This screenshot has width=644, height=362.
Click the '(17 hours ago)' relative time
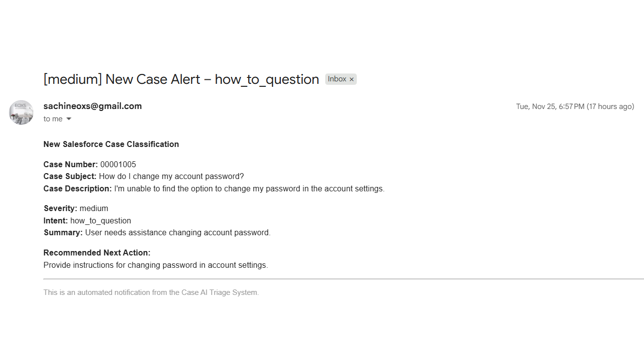click(610, 107)
